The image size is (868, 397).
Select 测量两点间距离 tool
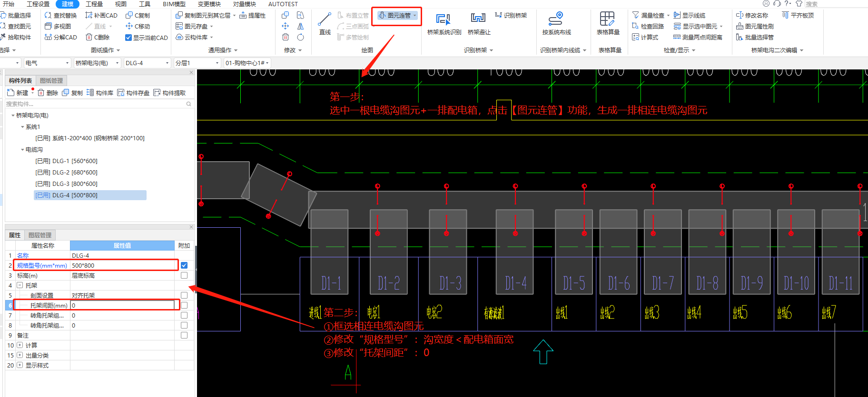coord(698,37)
